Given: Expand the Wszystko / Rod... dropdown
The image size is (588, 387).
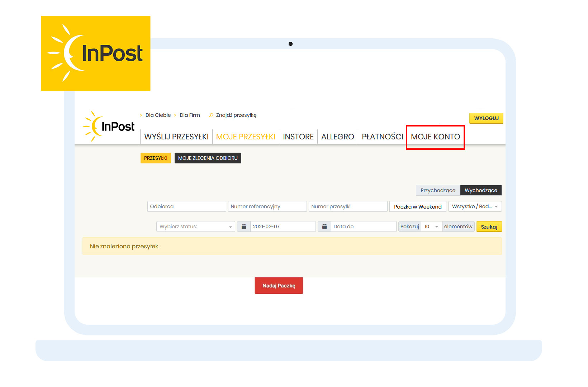Looking at the screenshot, I should [475, 206].
